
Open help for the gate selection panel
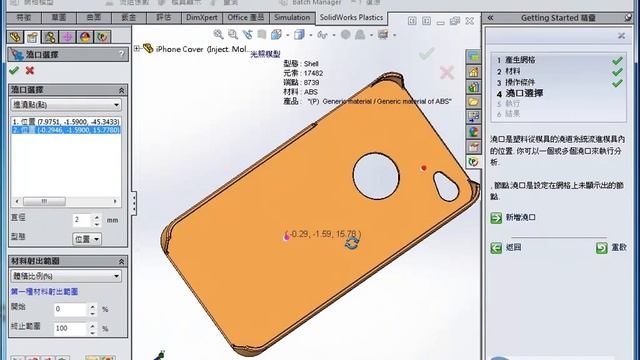coord(121,54)
